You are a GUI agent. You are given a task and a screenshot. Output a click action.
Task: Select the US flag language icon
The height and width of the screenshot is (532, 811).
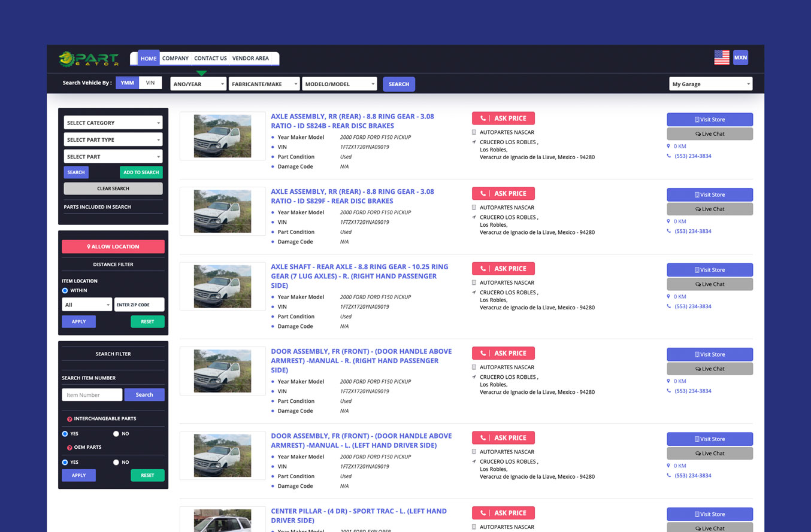coord(722,57)
